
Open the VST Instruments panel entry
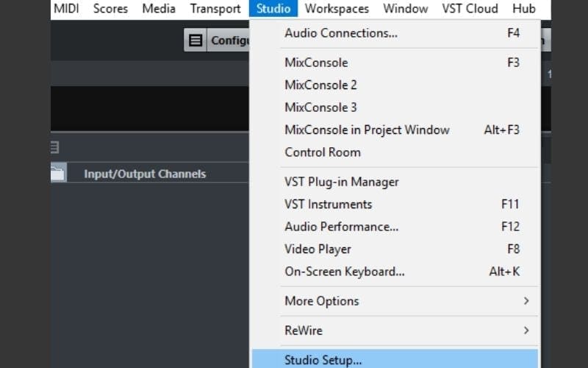(395, 205)
